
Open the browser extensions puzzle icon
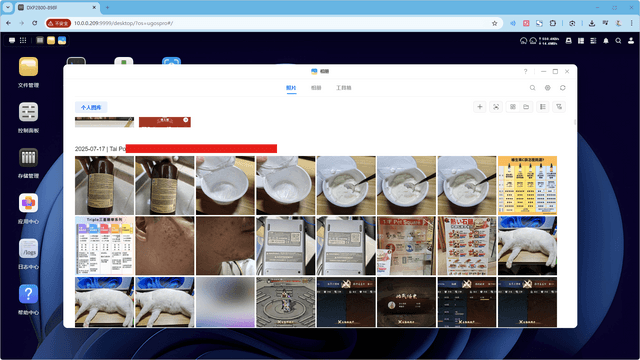point(553,23)
